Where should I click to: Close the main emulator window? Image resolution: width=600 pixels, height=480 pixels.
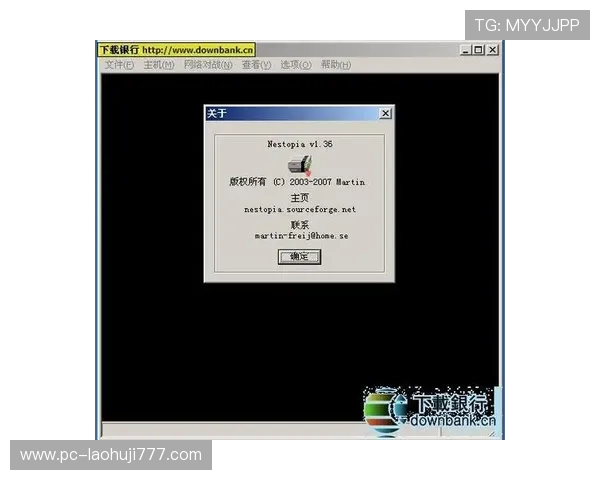coord(492,50)
